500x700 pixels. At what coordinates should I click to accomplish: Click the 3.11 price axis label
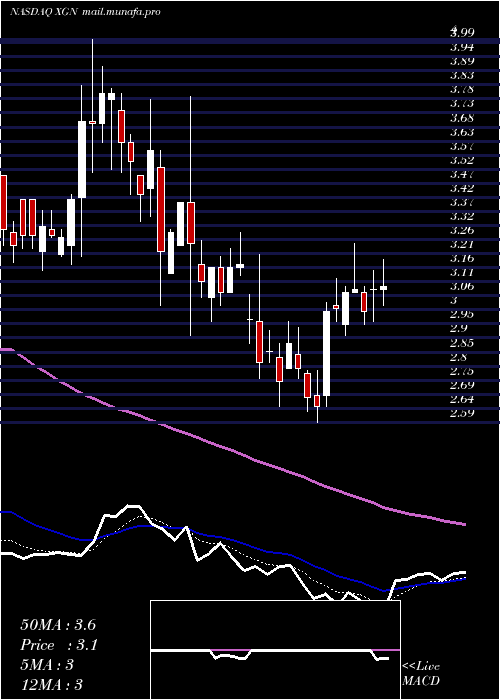(x=462, y=272)
